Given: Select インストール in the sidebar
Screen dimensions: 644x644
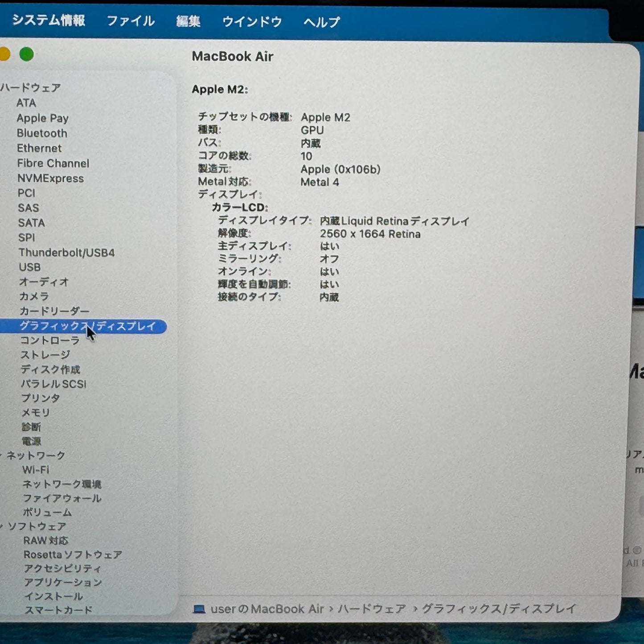Looking at the screenshot, I should coord(53,596).
